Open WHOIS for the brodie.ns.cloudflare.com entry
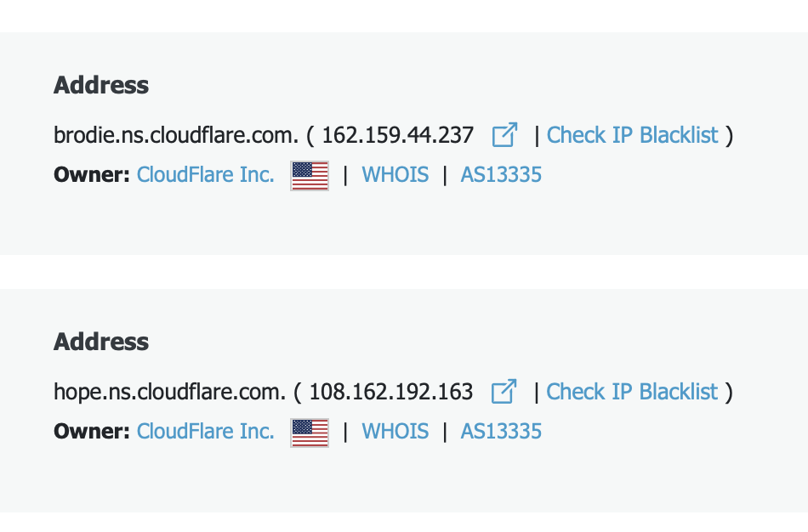Image resolution: width=808 pixels, height=532 pixels. click(395, 175)
